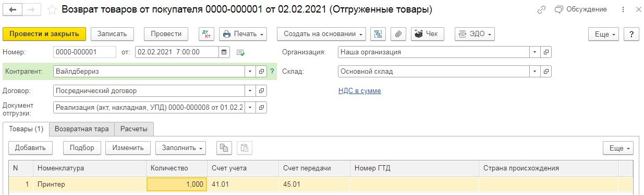Open the Обсуждение discussion panel
Image resolution: width=644 pixels, height=195 pixels.
click(x=581, y=10)
